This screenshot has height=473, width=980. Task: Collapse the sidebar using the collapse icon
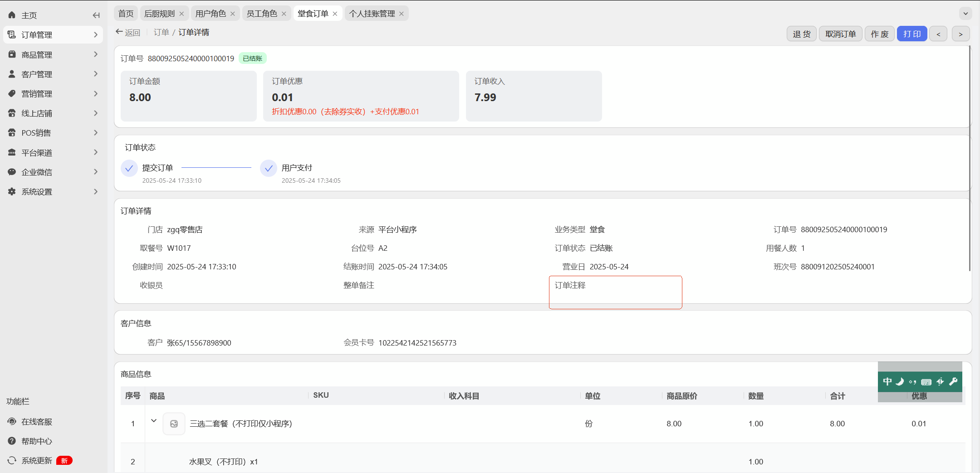(x=96, y=15)
